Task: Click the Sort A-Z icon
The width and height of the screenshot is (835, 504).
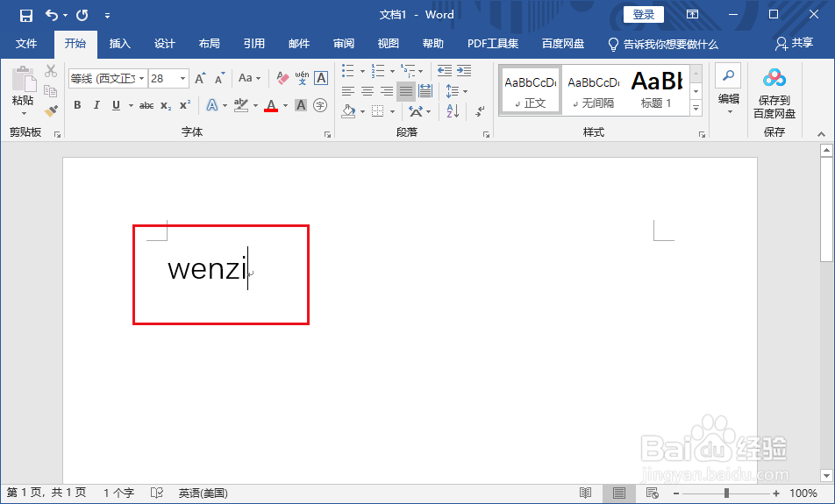Action: (453, 111)
